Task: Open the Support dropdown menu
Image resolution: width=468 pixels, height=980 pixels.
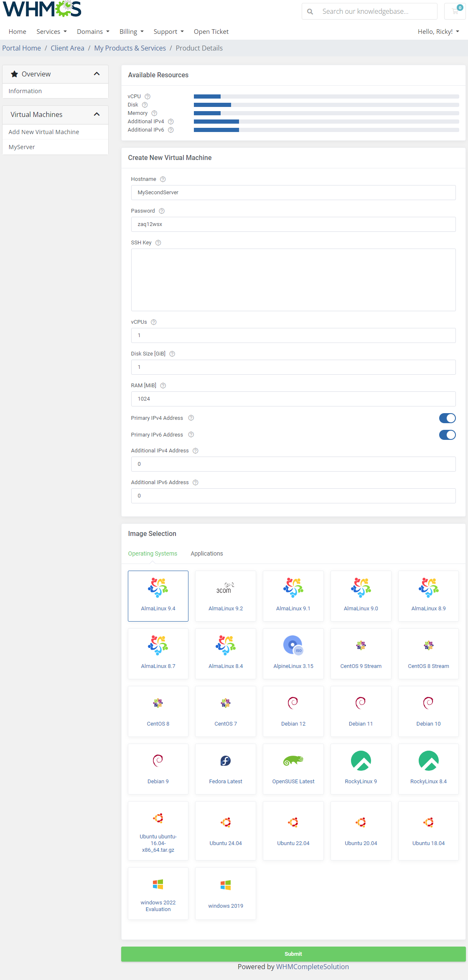Action: click(168, 32)
